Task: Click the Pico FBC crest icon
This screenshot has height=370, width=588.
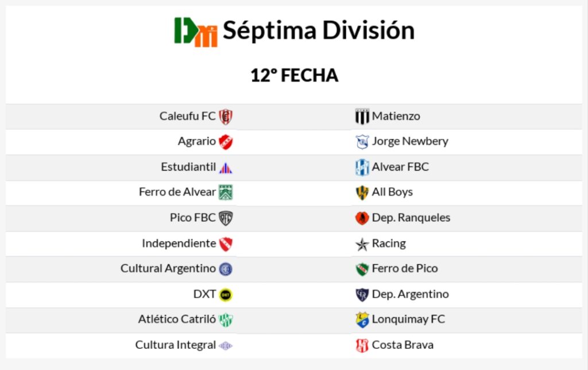Action: 226,218
